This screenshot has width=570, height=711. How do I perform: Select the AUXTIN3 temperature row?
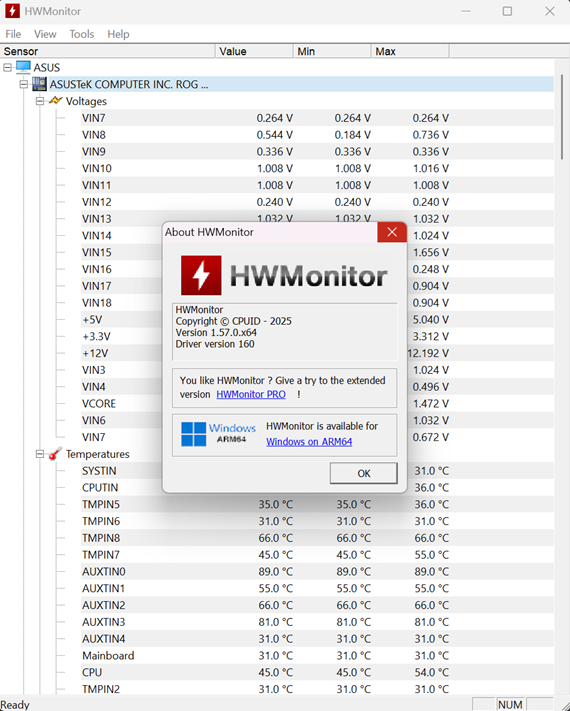pyautogui.click(x=317, y=622)
